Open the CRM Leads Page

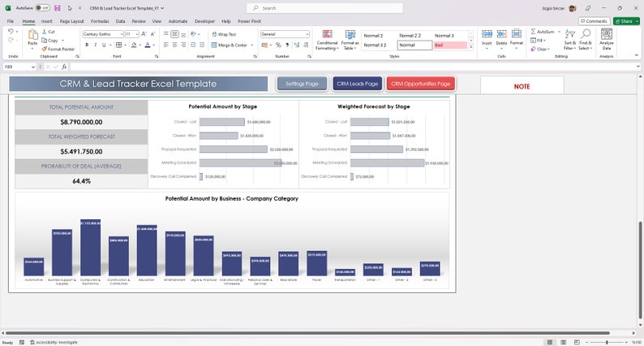(358, 84)
